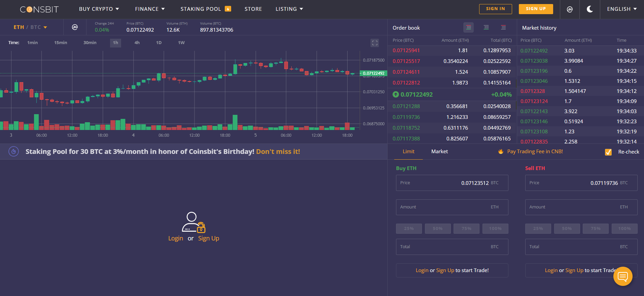Click market history price 0.07123038
This screenshot has width=644, height=296.
pos(534,61)
